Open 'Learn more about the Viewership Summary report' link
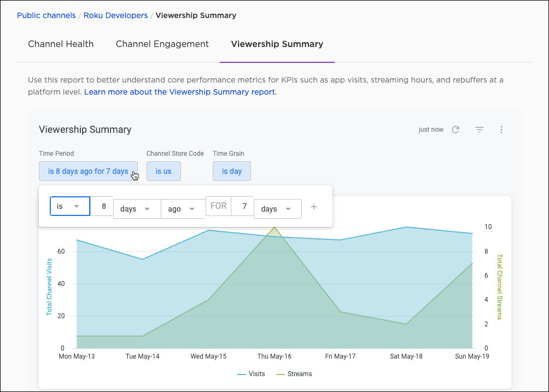Viewport: 549px width, 392px height. coord(180,92)
